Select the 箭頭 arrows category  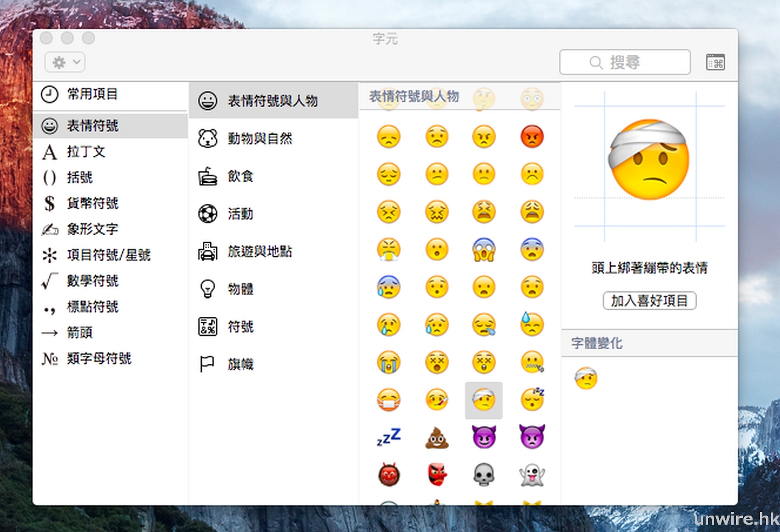coord(79,333)
